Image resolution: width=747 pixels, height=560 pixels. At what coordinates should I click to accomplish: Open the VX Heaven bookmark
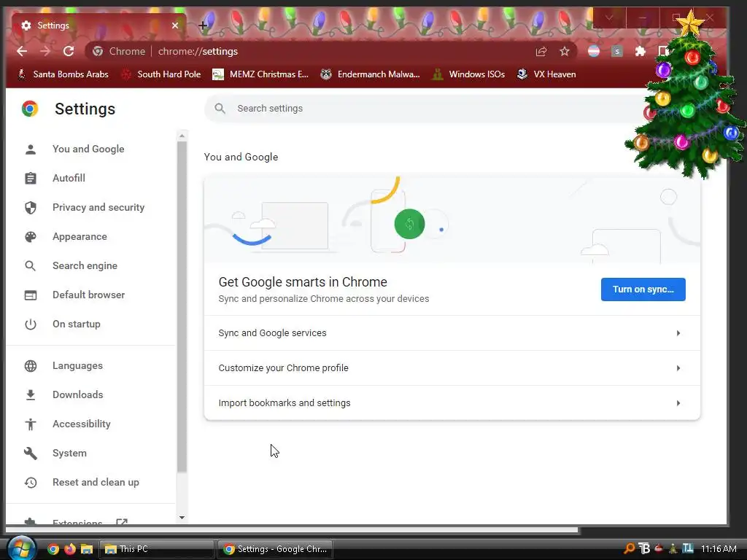(546, 74)
